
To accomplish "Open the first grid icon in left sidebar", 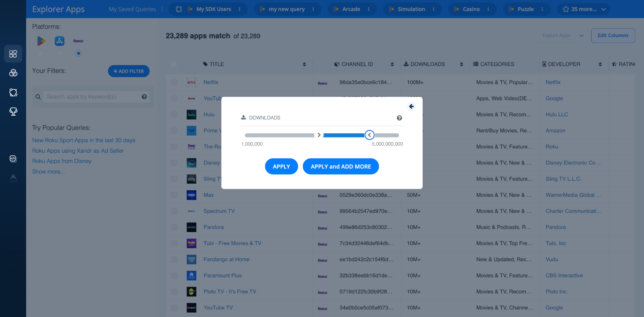I will (13, 54).
